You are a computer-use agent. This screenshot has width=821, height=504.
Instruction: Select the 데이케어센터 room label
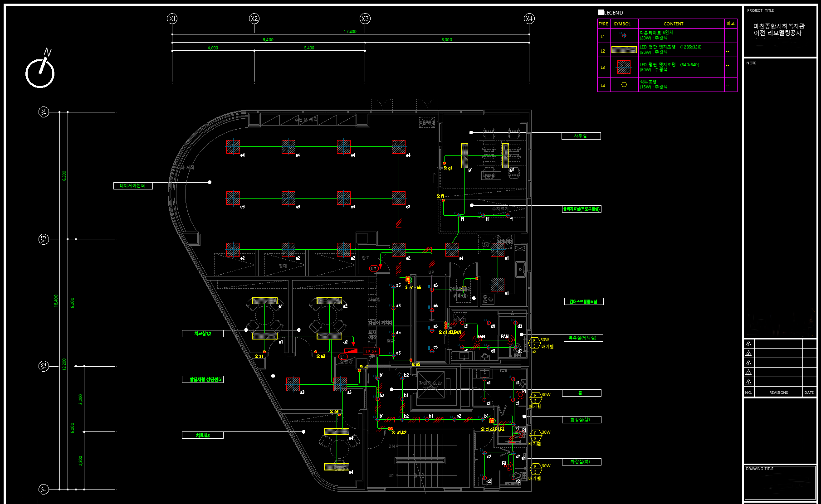coord(133,186)
